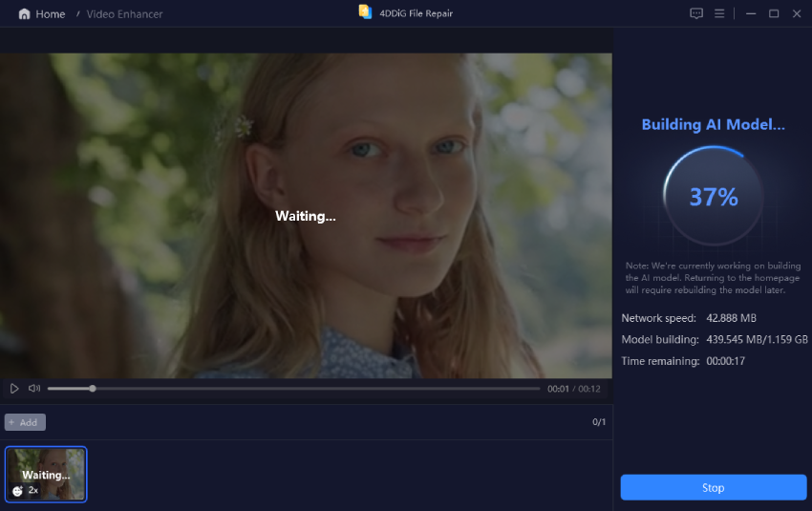
Task: Play the video preview
Action: 14,389
